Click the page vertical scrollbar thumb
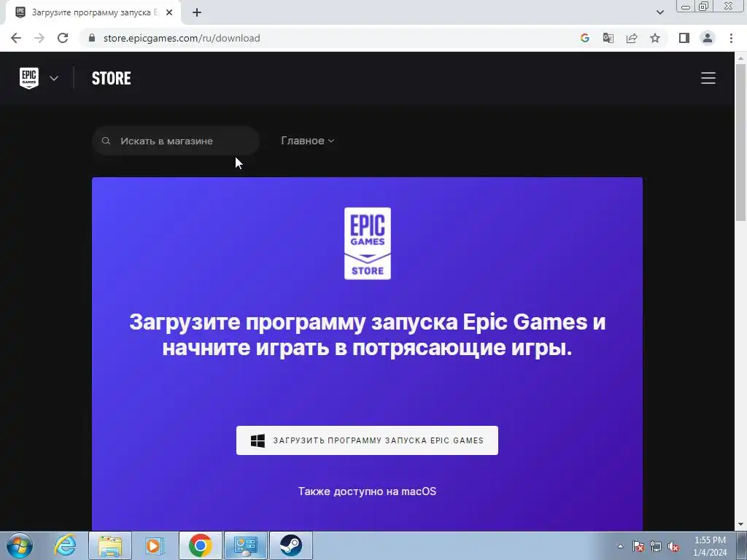The image size is (747, 560). 741,142
